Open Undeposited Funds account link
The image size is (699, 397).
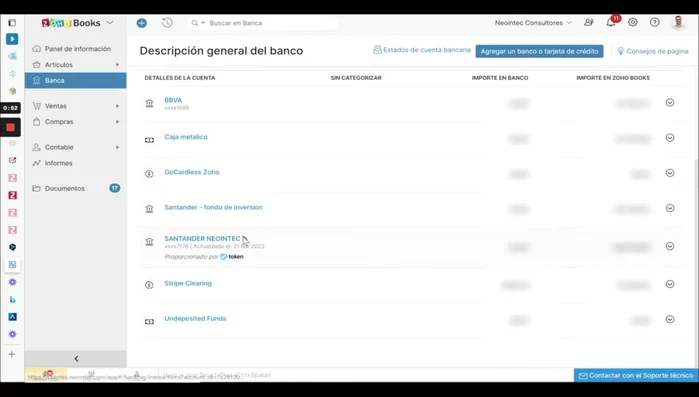point(195,319)
